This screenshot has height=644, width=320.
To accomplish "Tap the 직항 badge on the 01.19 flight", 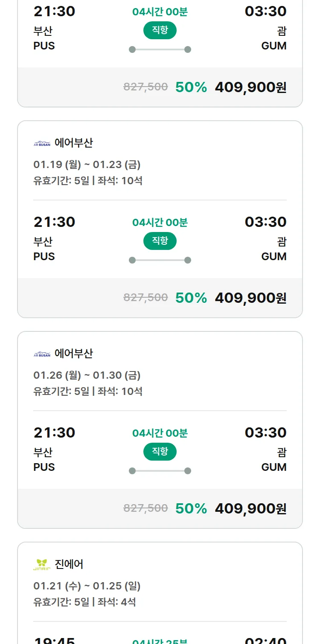I will click(x=160, y=241).
